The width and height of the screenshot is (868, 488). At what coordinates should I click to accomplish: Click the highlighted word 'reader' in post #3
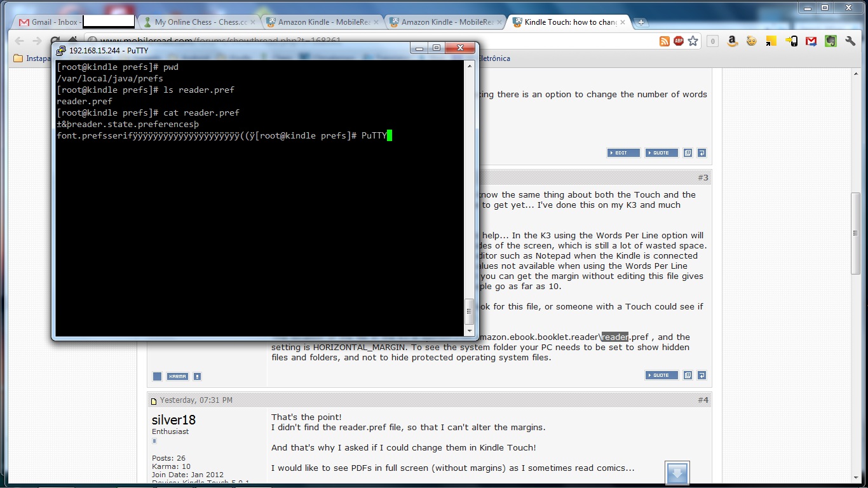point(615,337)
